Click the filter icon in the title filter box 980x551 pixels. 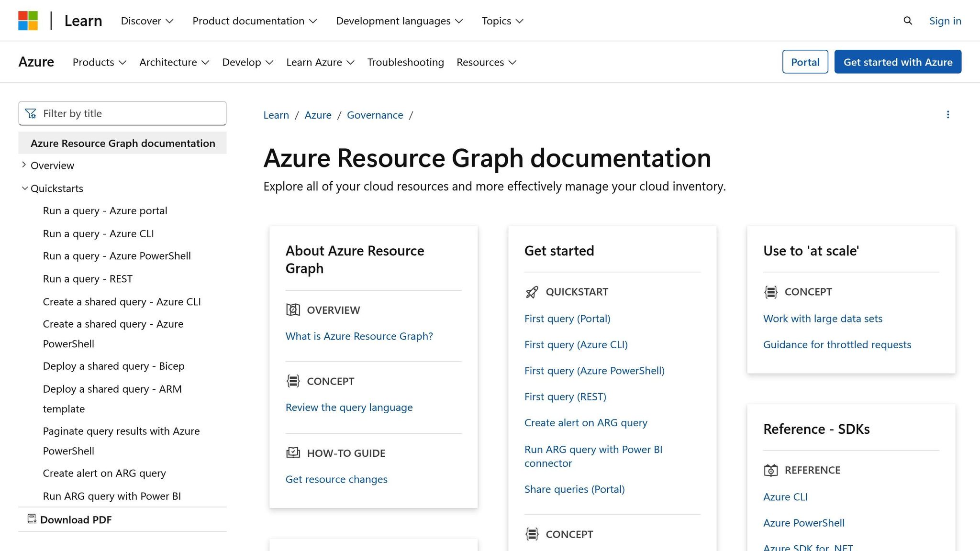(x=31, y=113)
